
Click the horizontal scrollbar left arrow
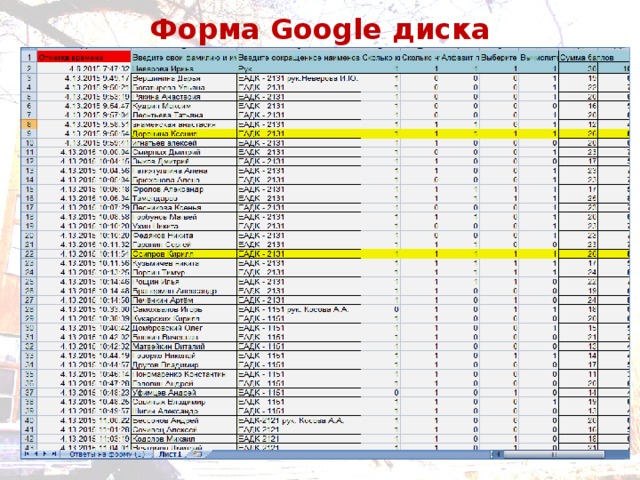click(498, 454)
